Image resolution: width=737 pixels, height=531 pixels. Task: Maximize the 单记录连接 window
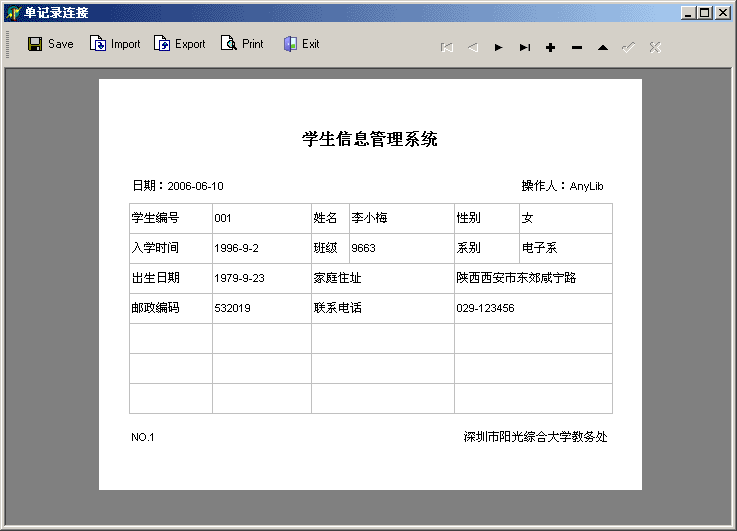pyautogui.click(x=705, y=13)
